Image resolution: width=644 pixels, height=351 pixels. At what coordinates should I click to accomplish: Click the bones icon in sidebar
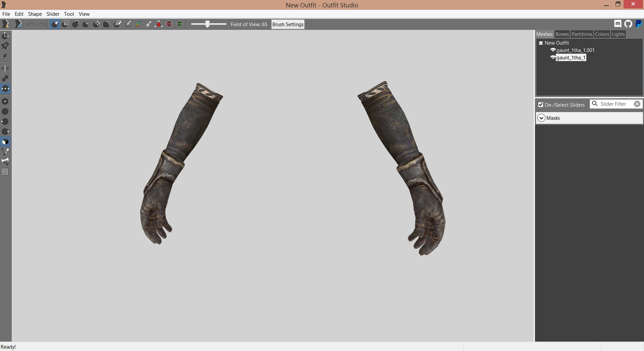(x=5, y=161)
